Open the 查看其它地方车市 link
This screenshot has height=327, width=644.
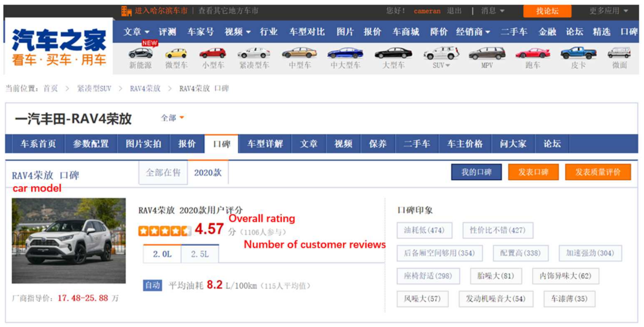(228, 11)
